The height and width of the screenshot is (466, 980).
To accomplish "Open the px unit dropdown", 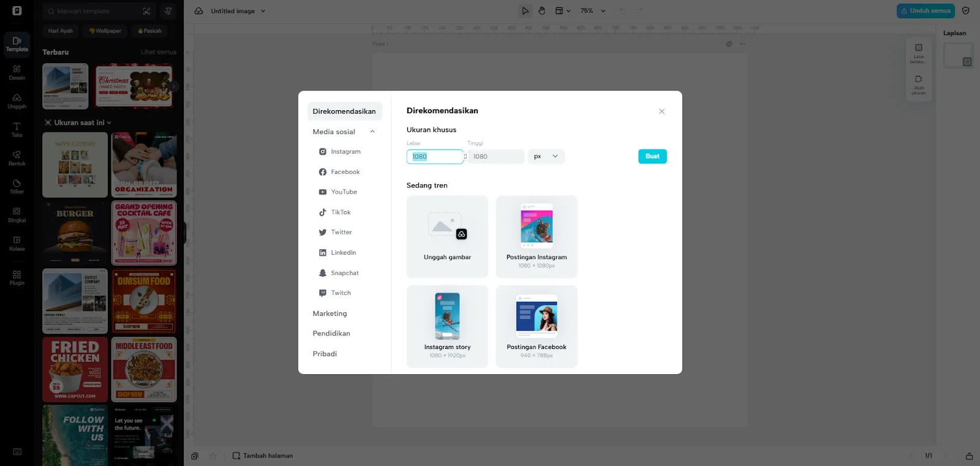I will pyautogui.click(x=546, y=157).
